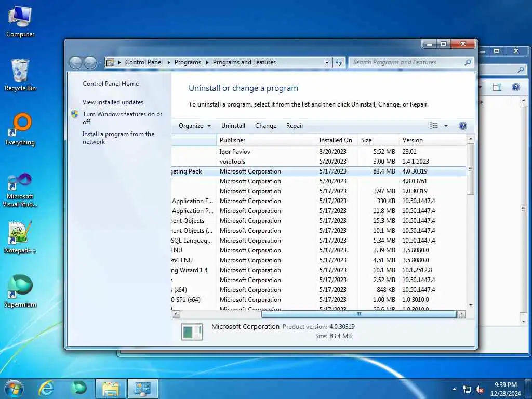Select the Wizard 1.4 program row
Screen dimensions: 532x399
pos(319,270)
